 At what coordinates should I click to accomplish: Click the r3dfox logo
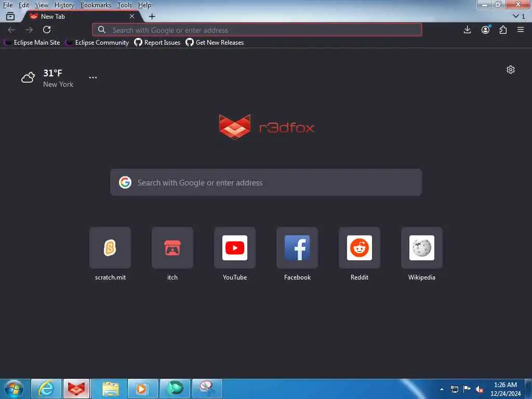click(267, 127)
